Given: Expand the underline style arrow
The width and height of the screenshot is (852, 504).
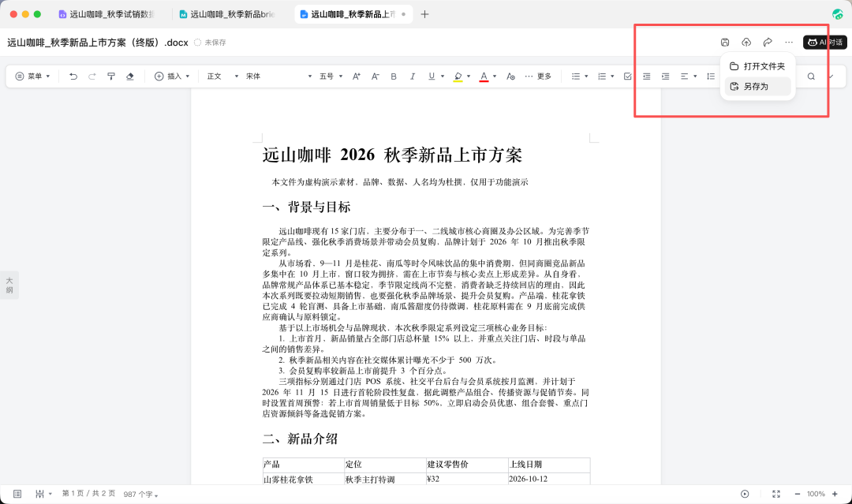Looking at the screenshot, I should click(443, 77).
